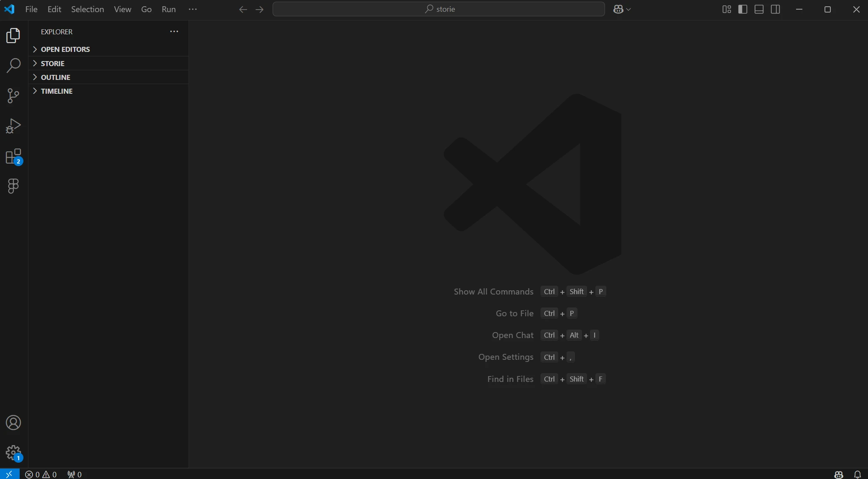Click Open Settings hint
Image resolution: width=868 pixels, height=479 pixels.
[506, 357]
